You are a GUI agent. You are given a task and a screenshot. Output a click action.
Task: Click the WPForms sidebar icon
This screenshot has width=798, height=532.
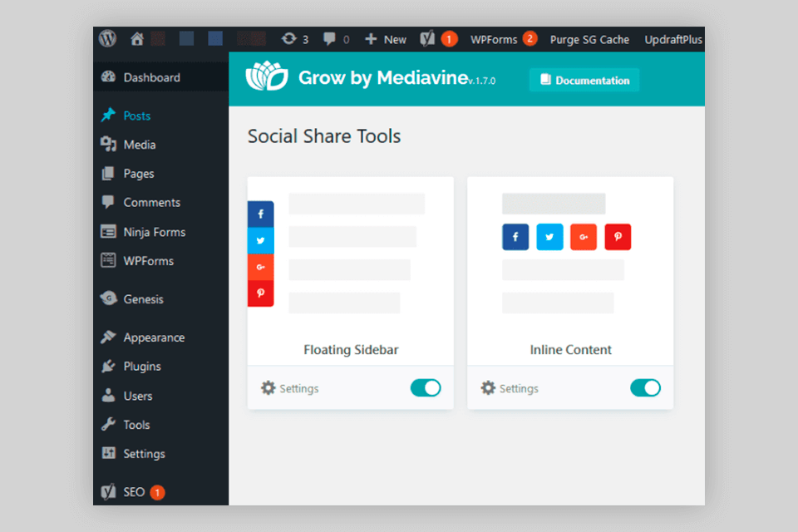click(x=108, y=260)
